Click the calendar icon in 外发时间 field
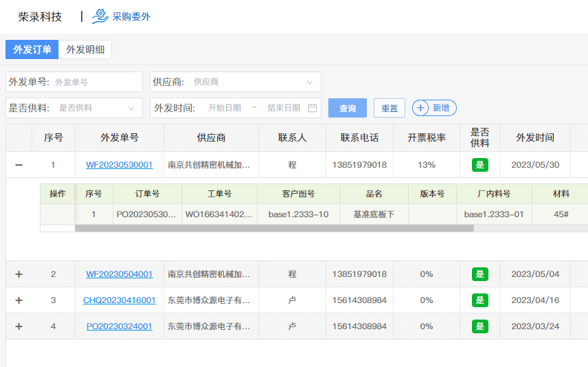 313,108
